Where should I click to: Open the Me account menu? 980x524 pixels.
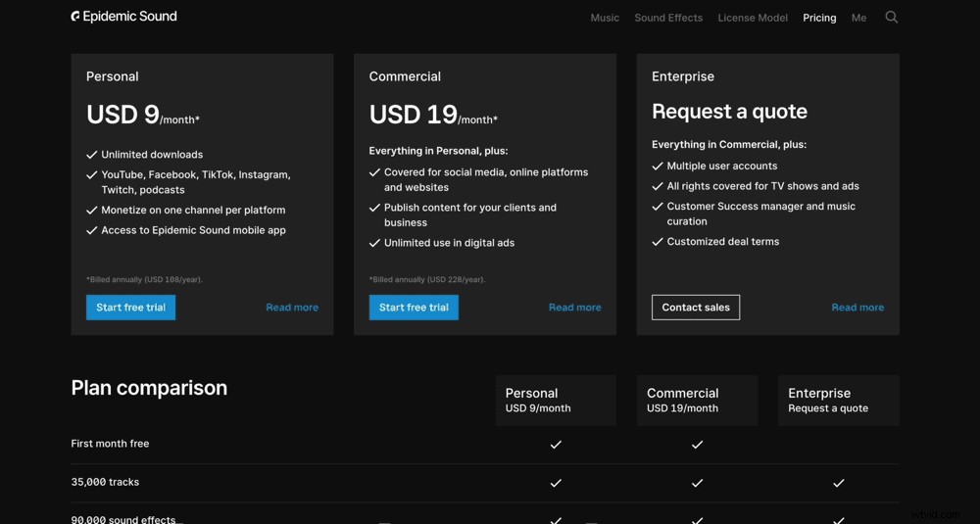click(x=858, y=18)
